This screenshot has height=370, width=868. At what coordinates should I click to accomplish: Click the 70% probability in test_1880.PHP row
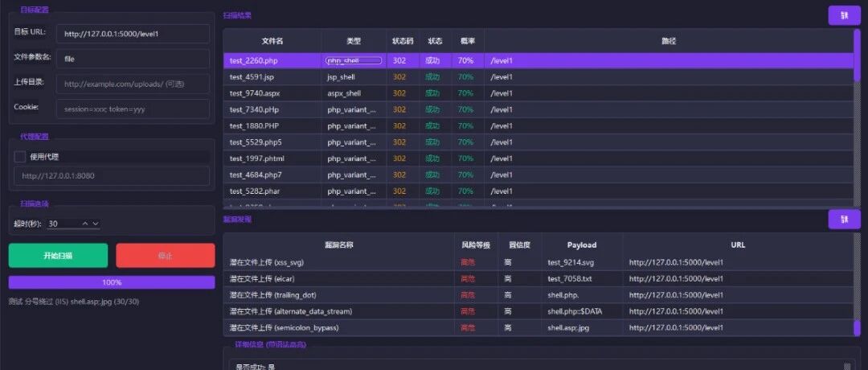465,125
